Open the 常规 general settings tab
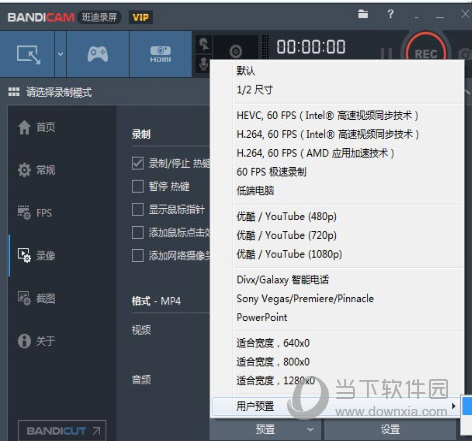The width and height of the screenshot is (472, 441). (37, 170)
